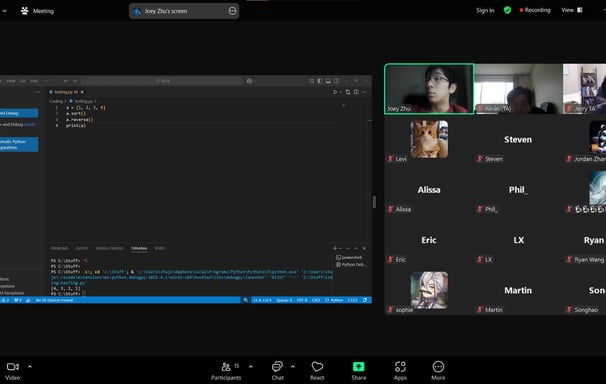Expand the Video options caret
Image resolution: width=606 pixels, height=384 pixels.
[30, 367]
